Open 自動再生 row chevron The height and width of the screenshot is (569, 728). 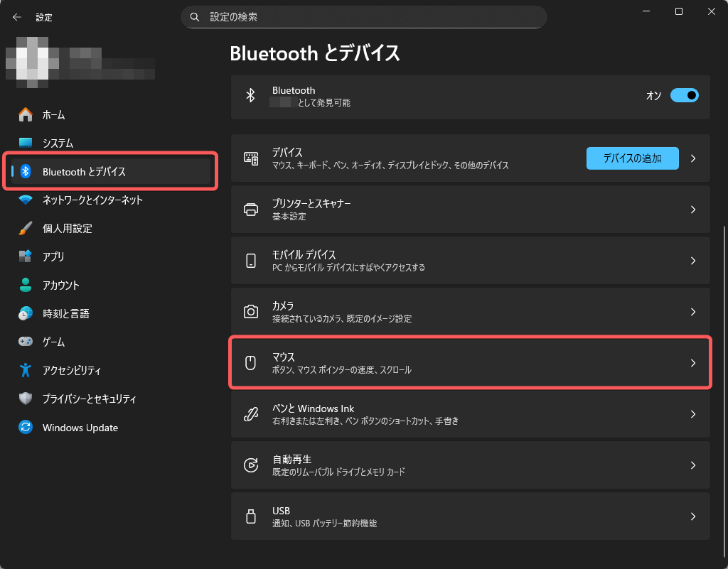click(693, 465)
